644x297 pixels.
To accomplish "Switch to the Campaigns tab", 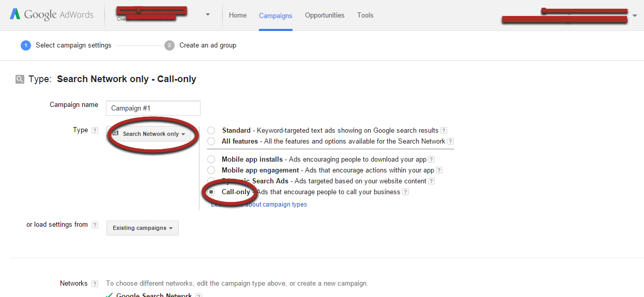I will pyautogui.click(x=275, y=16).
